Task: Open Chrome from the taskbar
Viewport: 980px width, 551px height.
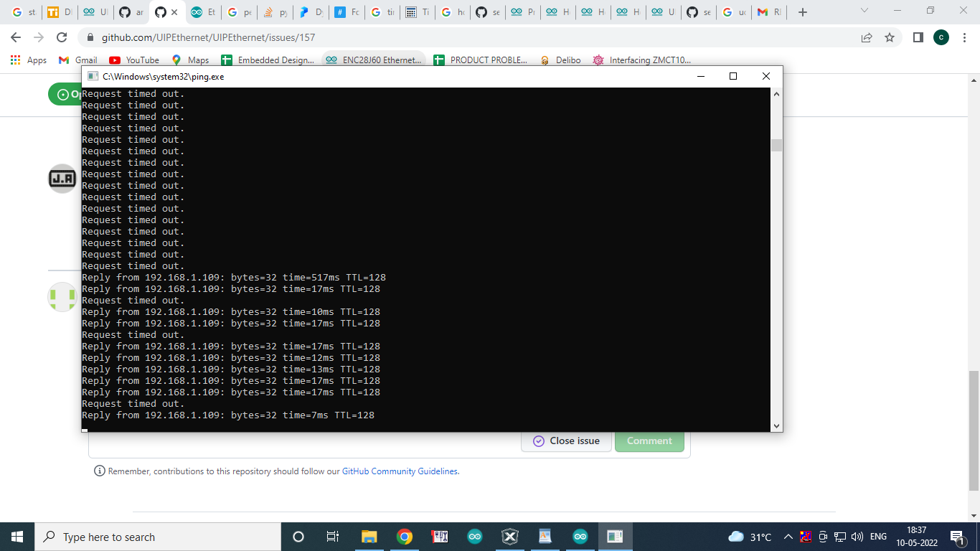Action: (405, 537)
